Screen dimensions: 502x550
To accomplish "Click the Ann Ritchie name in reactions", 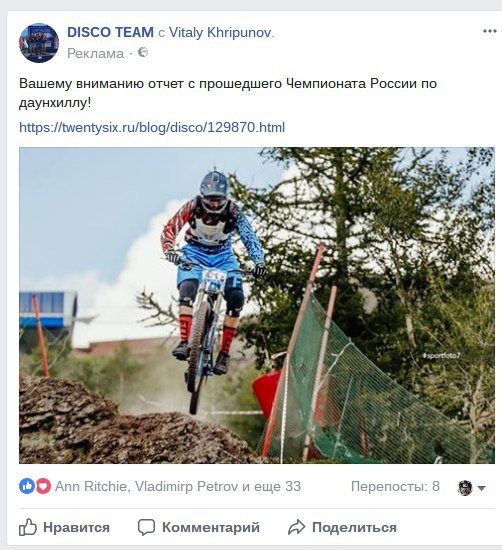I will [x=91, y=486].
